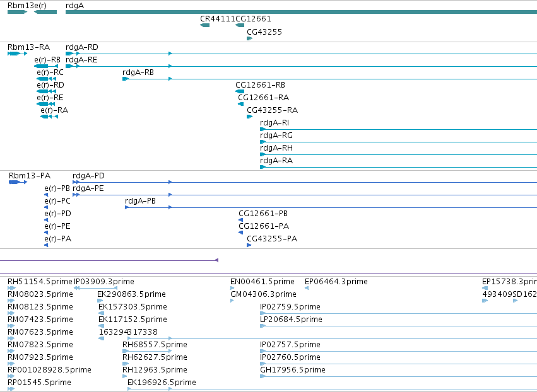537x392 pixels.
Task: Click the CG12661-PB protein label
Action: pos(263,214)
